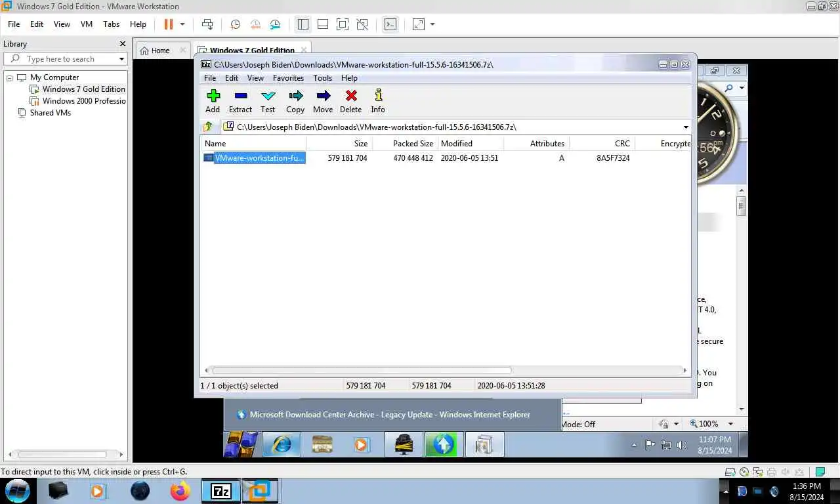The width and height of the screenshot is (840, 504).
Task: Run Test on the selected archive
Action: 268,102
